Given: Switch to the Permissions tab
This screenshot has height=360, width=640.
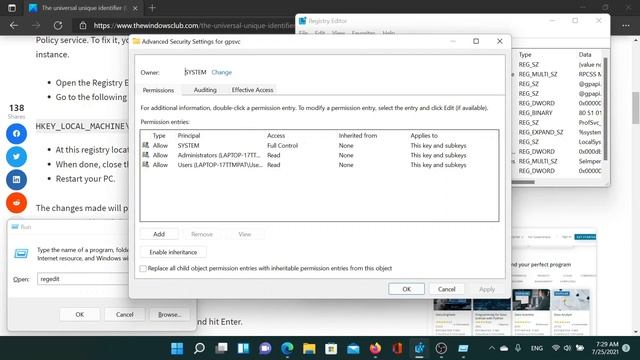Looking at the screenshot, I should coord(158,90).
